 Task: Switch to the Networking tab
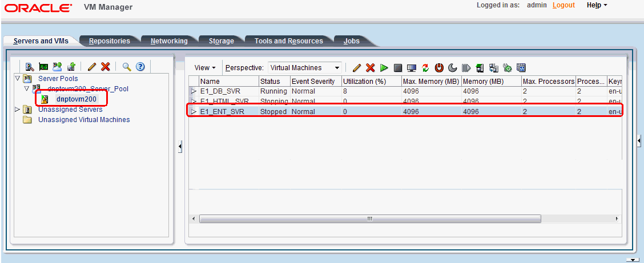169,41
